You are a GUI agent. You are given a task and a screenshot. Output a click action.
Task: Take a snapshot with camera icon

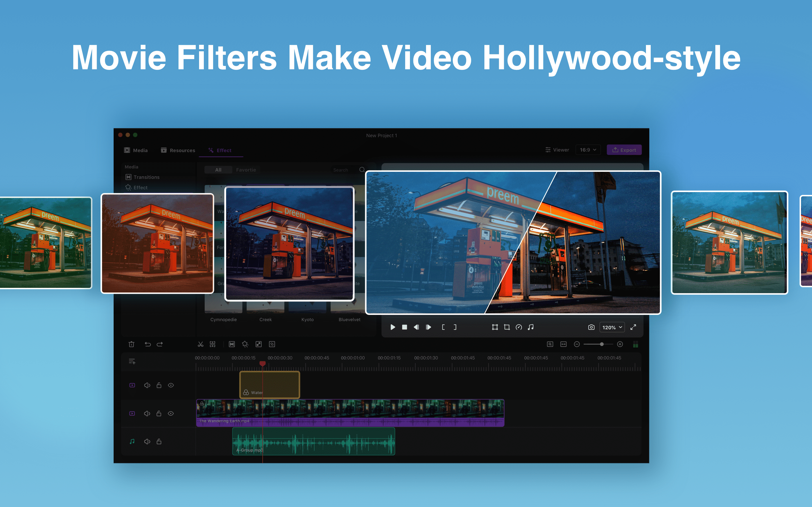591,327
